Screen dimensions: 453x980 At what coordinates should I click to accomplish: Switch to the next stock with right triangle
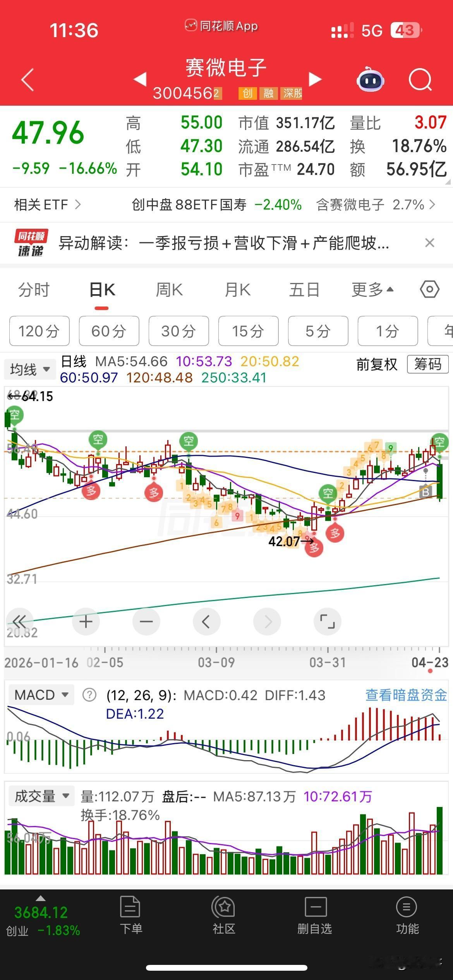[x=315, y=79]
